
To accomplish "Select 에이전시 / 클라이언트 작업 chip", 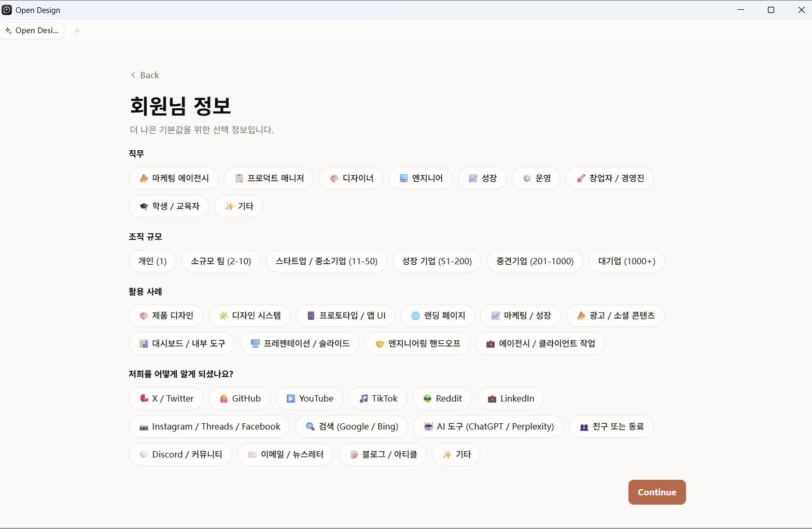I will point(540,344).
